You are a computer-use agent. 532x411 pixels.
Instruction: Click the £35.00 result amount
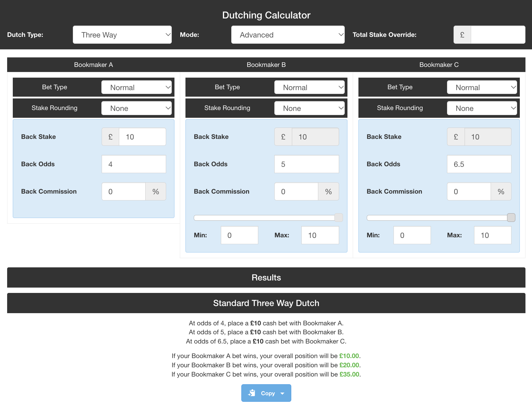tap(350, 374)
